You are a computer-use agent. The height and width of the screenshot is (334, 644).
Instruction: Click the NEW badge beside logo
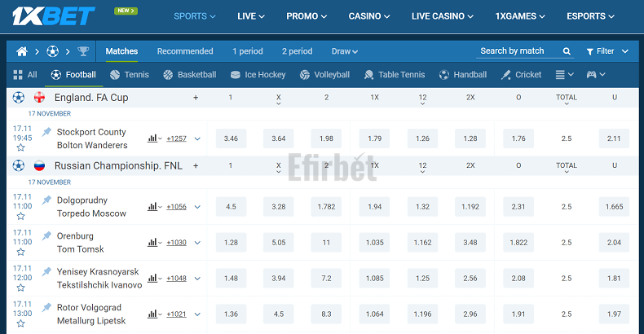coord(126,11)
